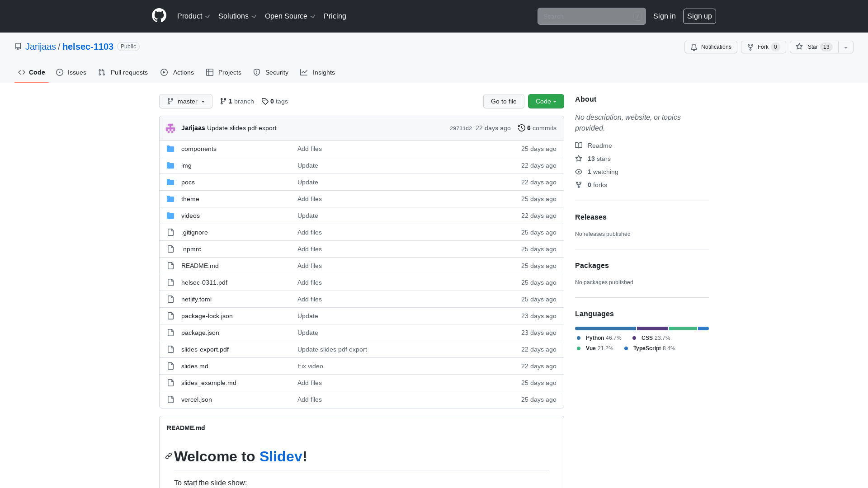Open the commit history via the clock icon
Viewport: 868px width, 488px height.
[x=522, y=128]
